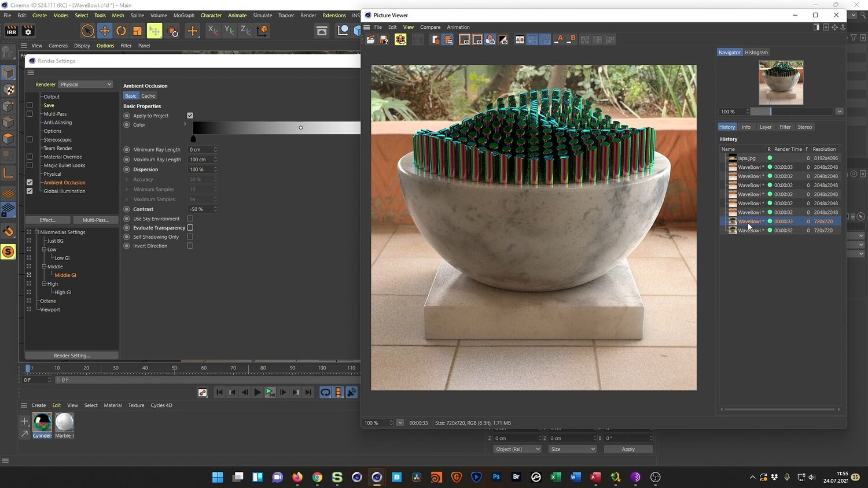Select the Live Selection arrow tool
The image size is (868, 488).
88,31
